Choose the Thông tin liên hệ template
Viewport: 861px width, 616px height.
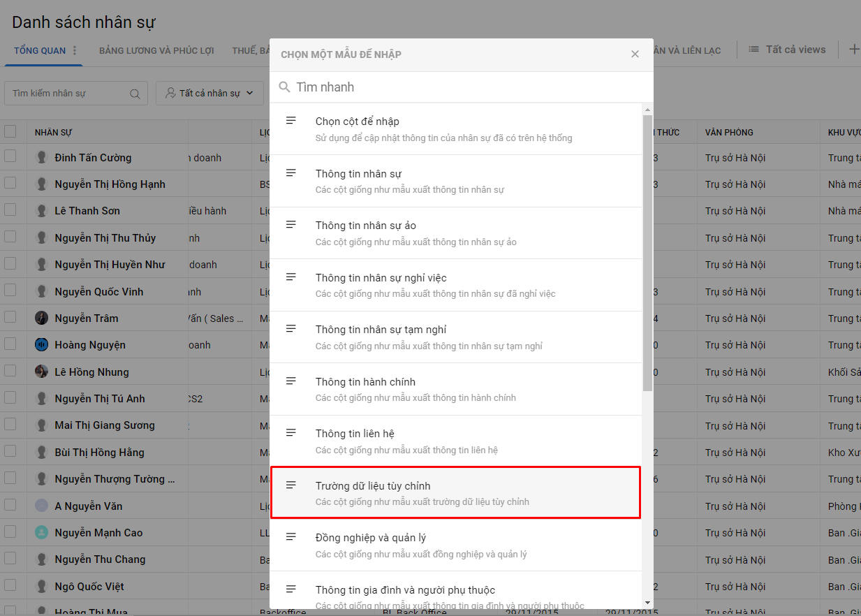tap(455, 441)
